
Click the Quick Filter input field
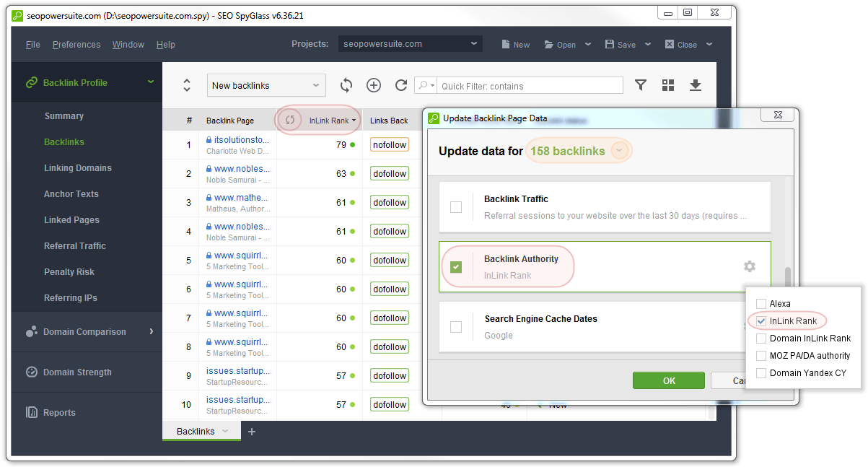[530, 86]
